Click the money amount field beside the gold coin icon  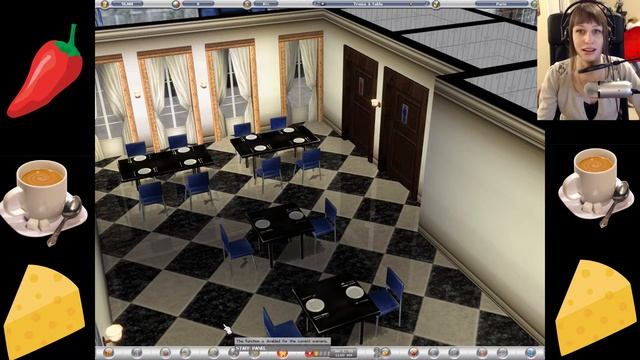[x=127, y=4]
